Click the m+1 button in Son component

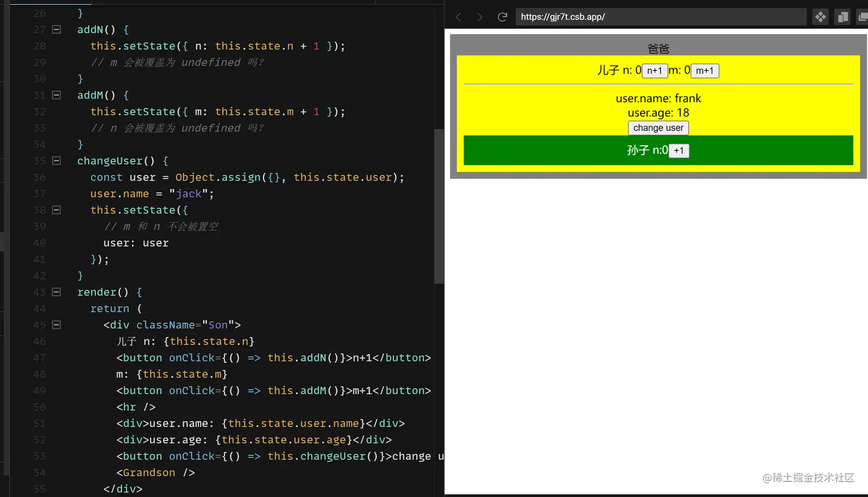pyautogui.click(x=704, y=71)
